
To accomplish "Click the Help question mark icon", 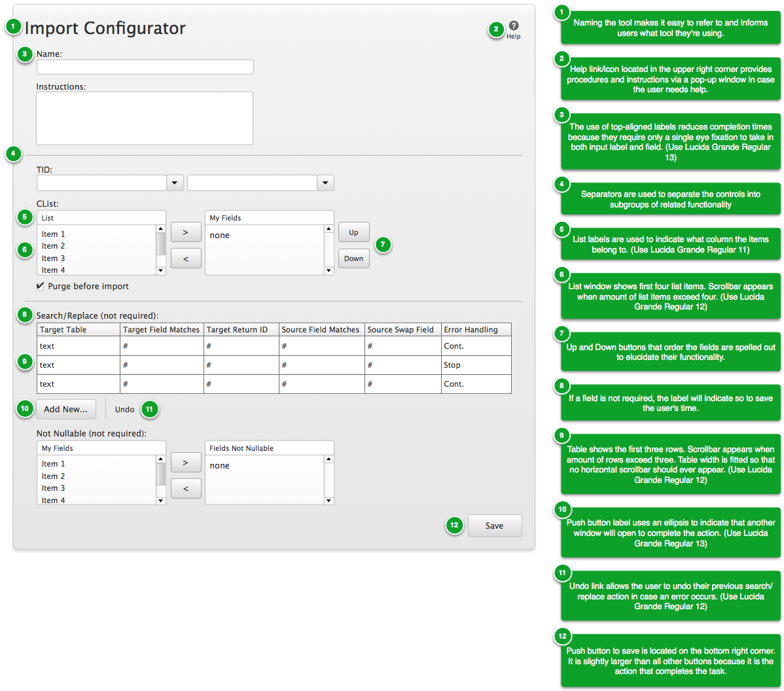I will point(514,26).
